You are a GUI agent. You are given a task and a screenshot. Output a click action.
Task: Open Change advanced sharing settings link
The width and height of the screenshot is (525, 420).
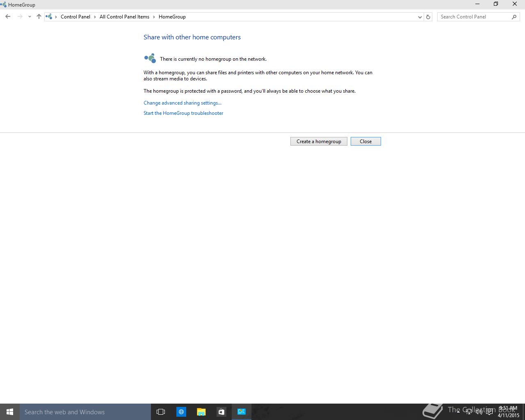(183, 103)
